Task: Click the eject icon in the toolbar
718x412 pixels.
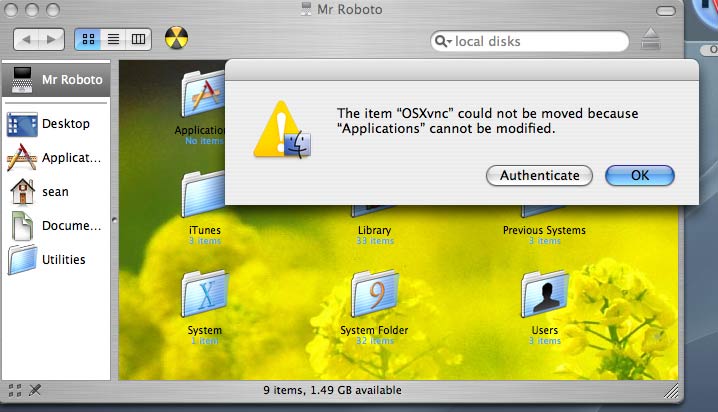Action: pos(651,38)
